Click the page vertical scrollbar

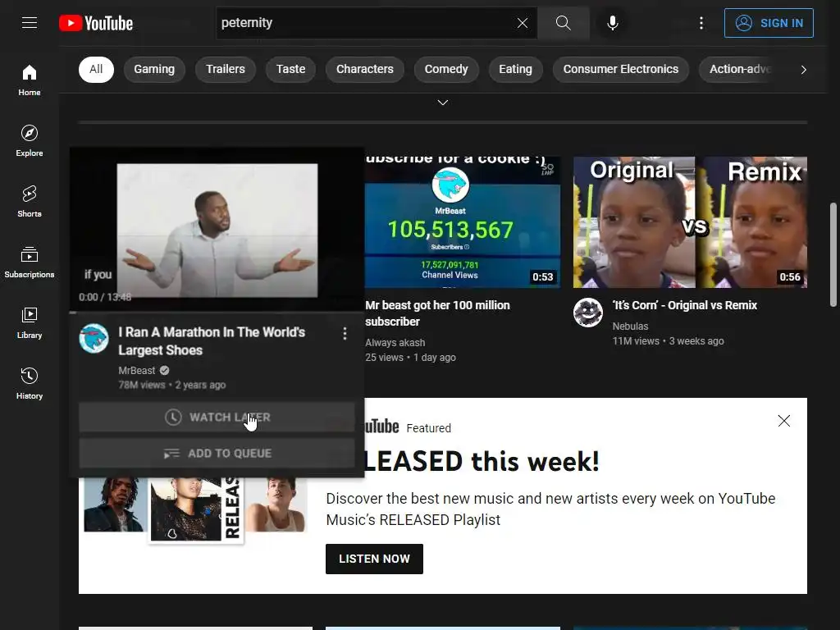833,254
